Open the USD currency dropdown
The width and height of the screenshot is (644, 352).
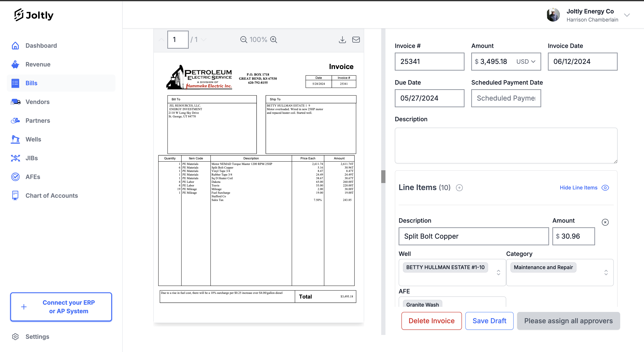click(526, 62)
